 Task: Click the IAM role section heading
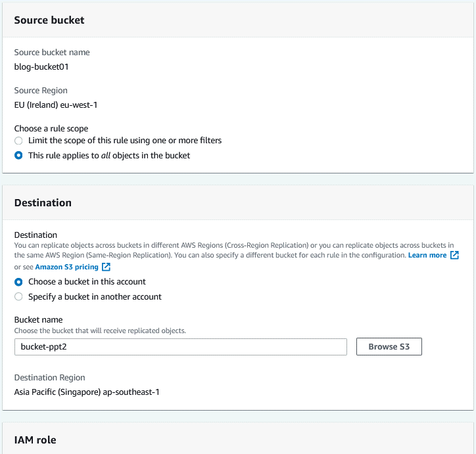click(35, 440)
